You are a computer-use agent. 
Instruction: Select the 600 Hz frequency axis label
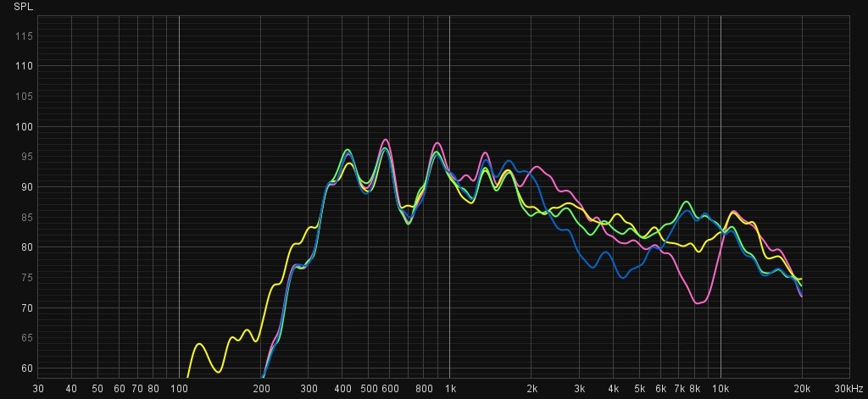tap(390, 389)
